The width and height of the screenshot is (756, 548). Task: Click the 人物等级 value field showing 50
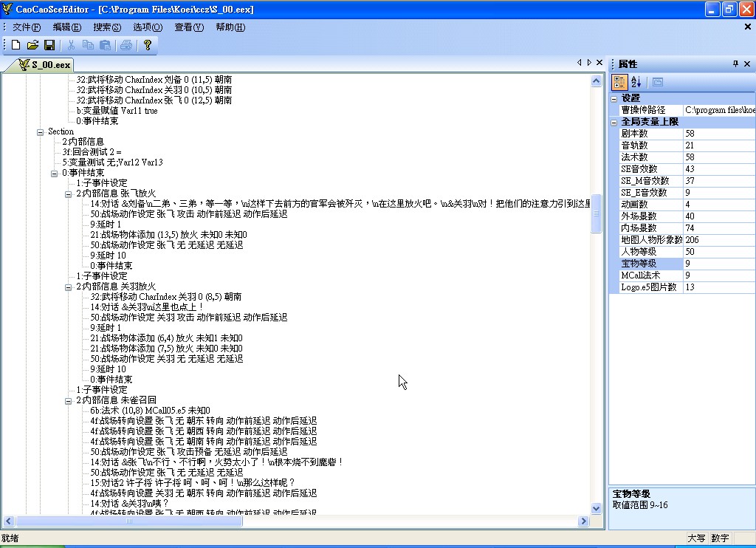tap(718, 252)
